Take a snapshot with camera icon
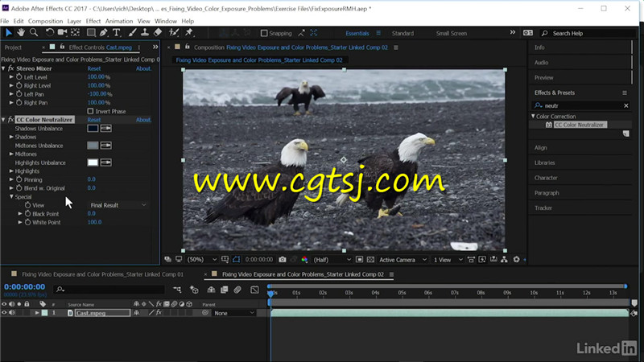The image size is (644, 362). tap(283, 259)
